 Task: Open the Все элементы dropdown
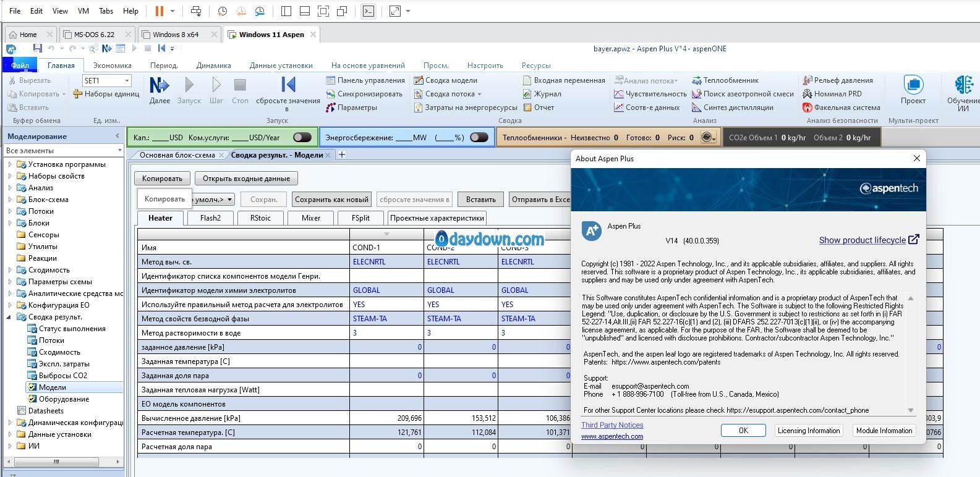tap(119, 150)
